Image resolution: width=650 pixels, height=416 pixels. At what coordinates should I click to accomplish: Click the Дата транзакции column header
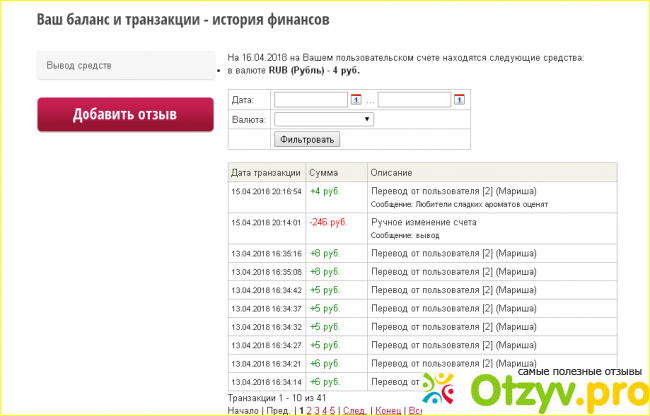[265, 172]
